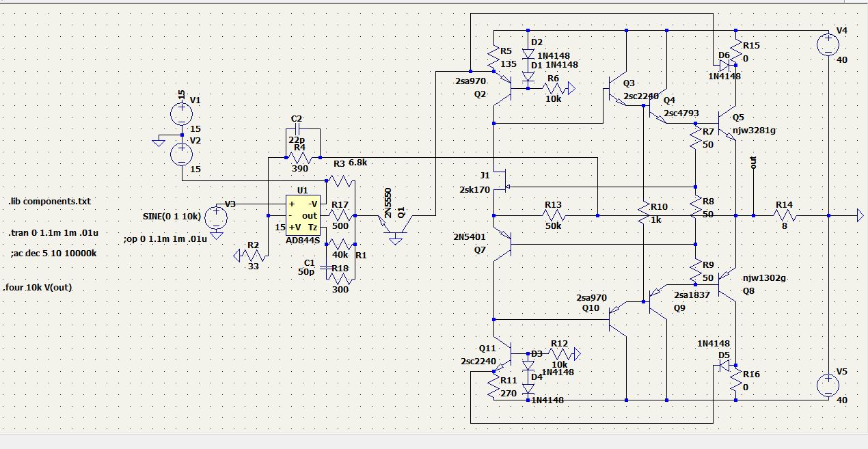
Task: Click the '22p' capacitor value text
Action: [296, 140]
